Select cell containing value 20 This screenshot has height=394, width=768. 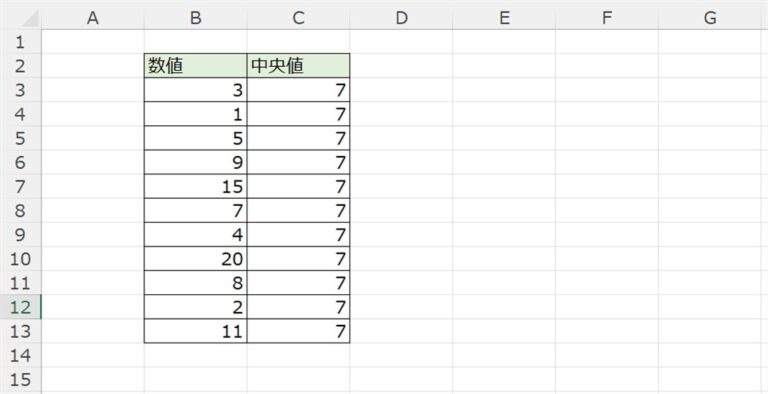coord(196,259)
